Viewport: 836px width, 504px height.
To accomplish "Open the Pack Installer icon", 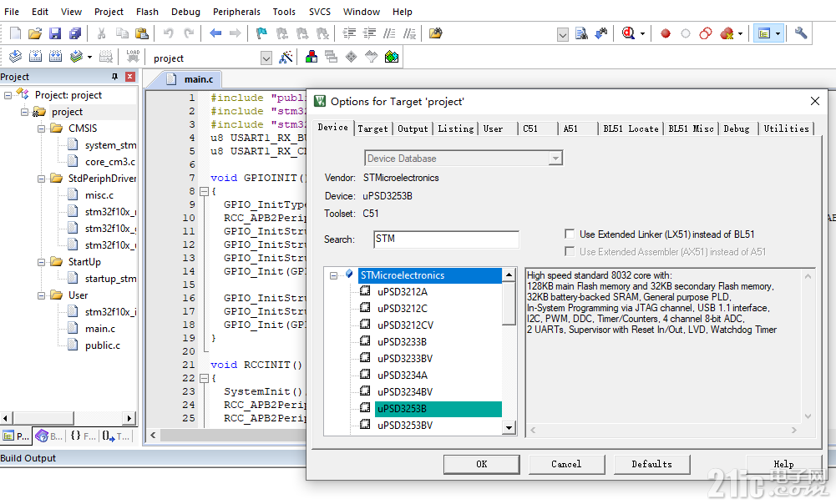I will 392,57.
